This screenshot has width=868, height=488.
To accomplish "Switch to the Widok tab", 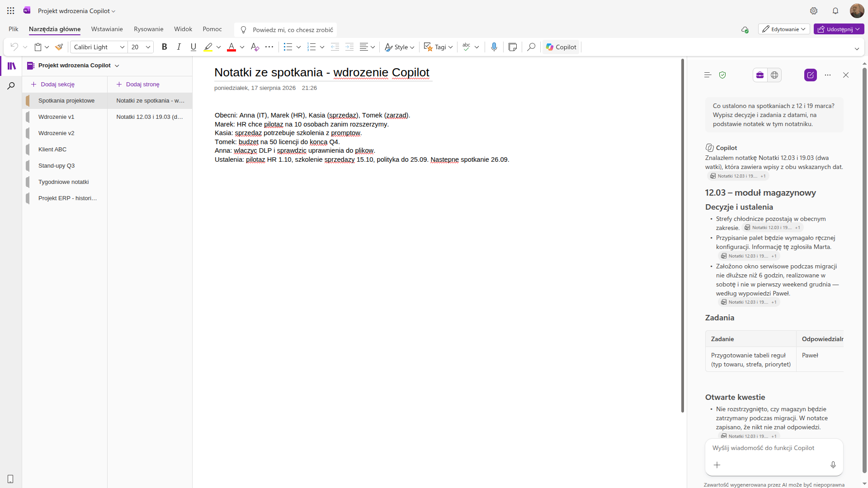I will tap(183, 29).
